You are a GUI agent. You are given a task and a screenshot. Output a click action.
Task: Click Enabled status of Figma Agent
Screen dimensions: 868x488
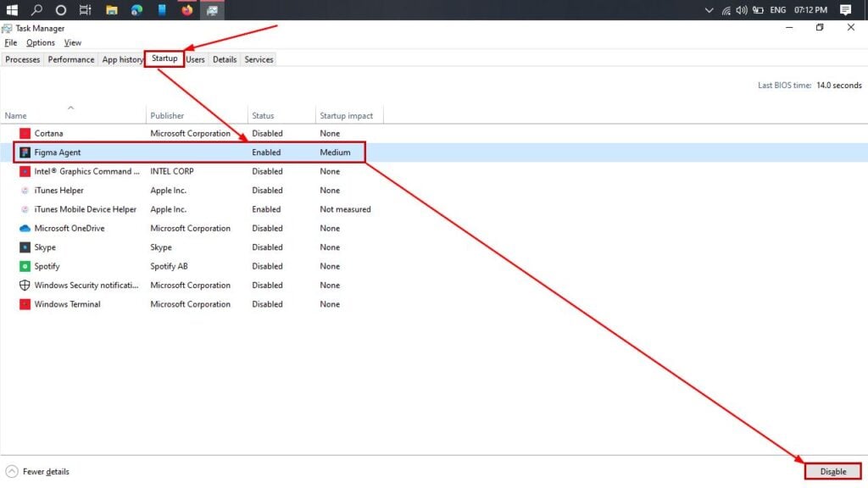[x=266, y=152]
